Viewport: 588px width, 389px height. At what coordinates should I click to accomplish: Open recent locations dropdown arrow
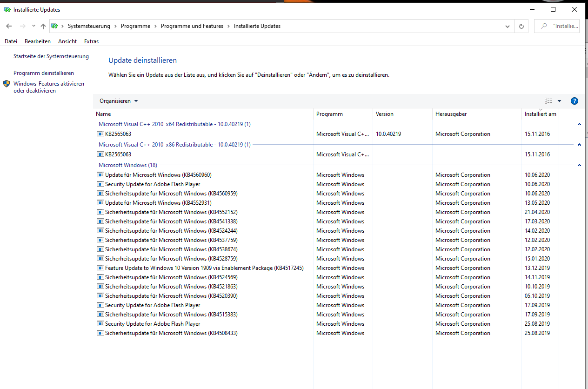tap(33, 27)
